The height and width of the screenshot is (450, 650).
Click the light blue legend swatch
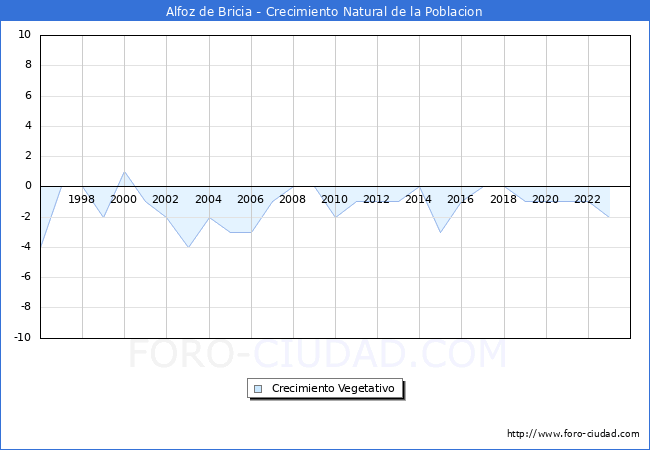tap(258, 389)
